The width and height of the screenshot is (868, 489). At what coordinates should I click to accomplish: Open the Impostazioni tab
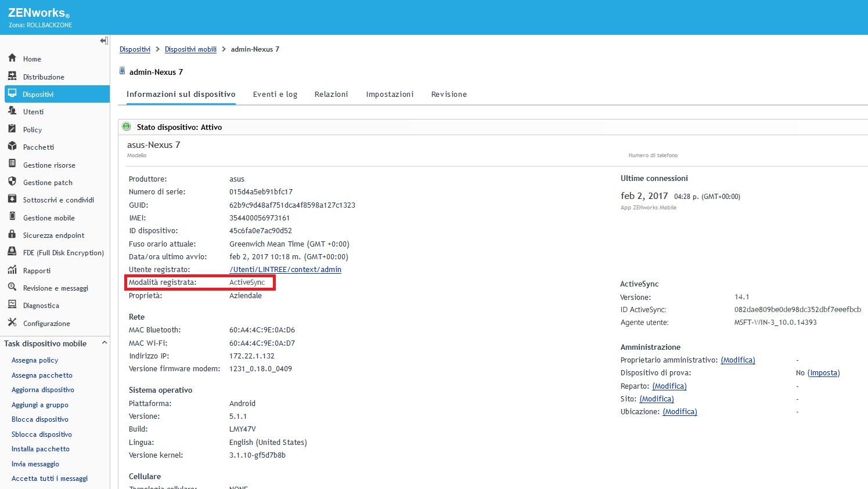(x=390, y=95)
